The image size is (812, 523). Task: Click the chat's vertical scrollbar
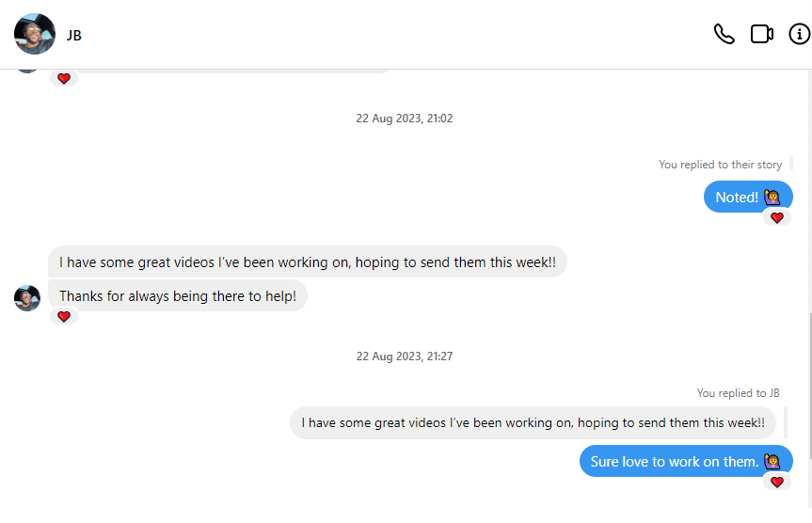[x=808, y=404]
